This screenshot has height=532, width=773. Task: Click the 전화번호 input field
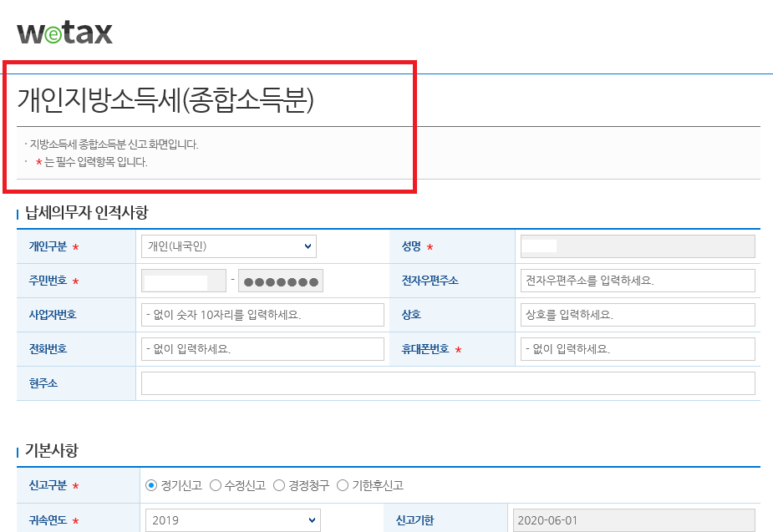262,349
